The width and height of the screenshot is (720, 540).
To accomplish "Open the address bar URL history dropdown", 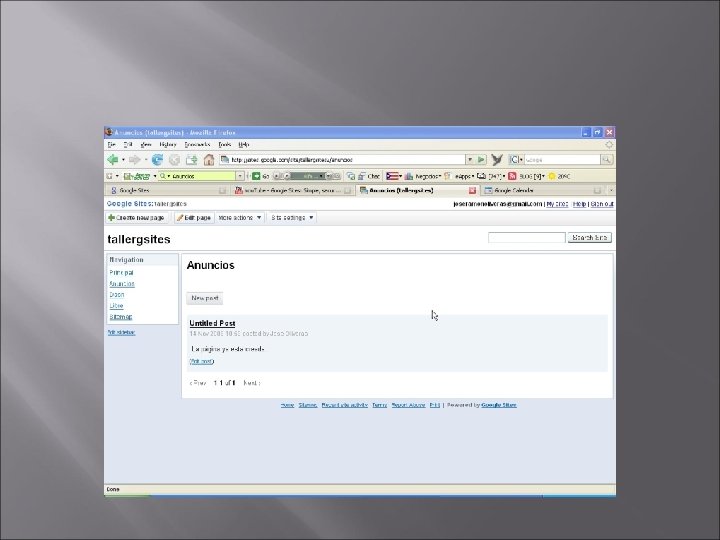I will pyautogui.click(x=470, y=159).
